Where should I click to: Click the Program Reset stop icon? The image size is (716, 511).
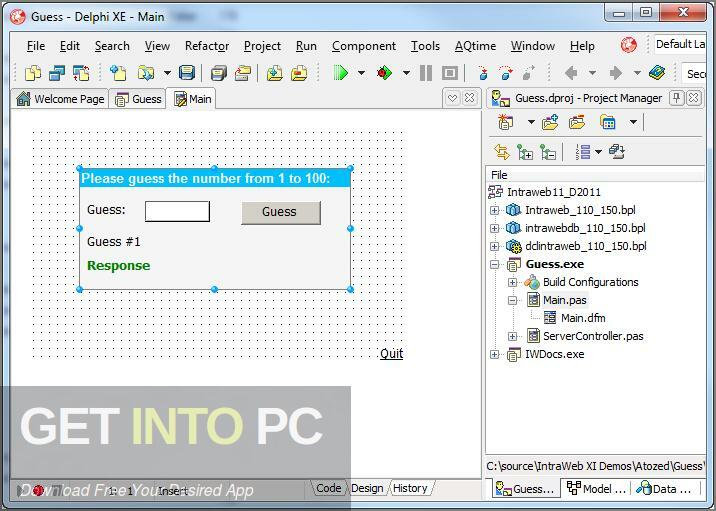click(450, 73)
